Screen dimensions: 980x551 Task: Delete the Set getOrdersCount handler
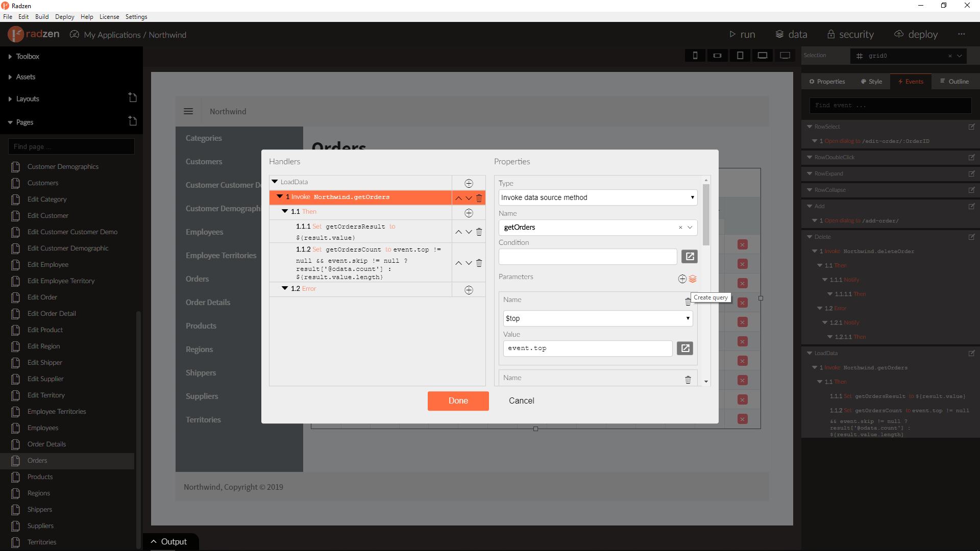point(479,263)
